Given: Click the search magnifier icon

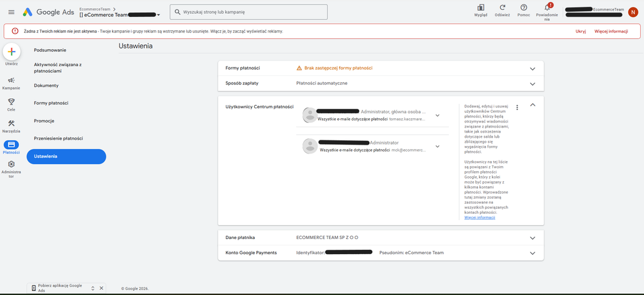Looking at the screenshot, I should [x=177, y=12].
